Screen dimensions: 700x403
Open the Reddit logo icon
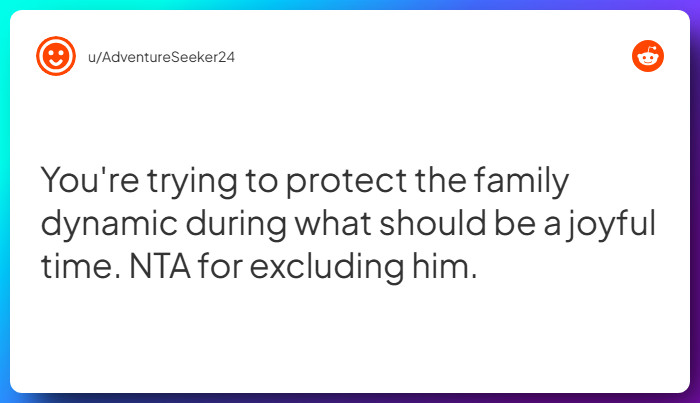647,57
